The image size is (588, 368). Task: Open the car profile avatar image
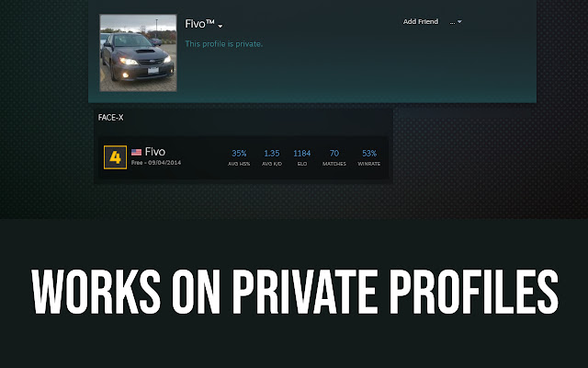pos(138,53)
